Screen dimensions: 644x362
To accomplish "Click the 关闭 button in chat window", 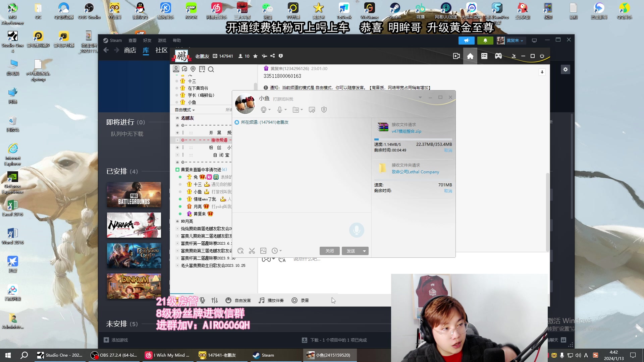I will pyautogui.click(x=330, y=251).
